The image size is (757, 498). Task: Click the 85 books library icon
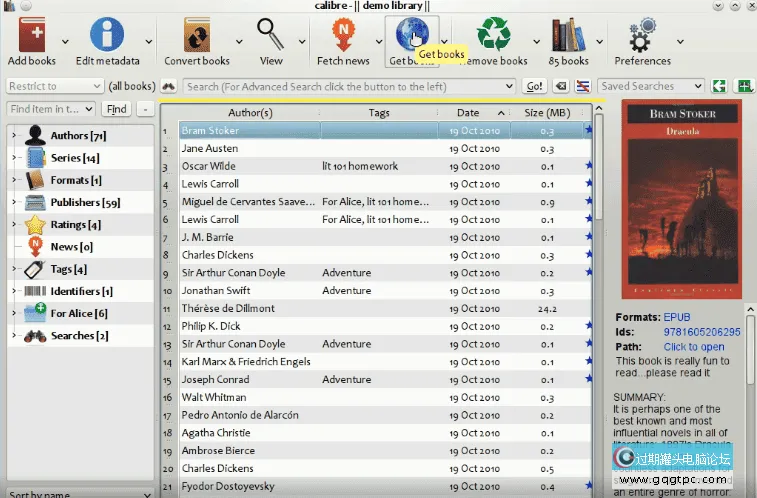(x=568, y=36)
